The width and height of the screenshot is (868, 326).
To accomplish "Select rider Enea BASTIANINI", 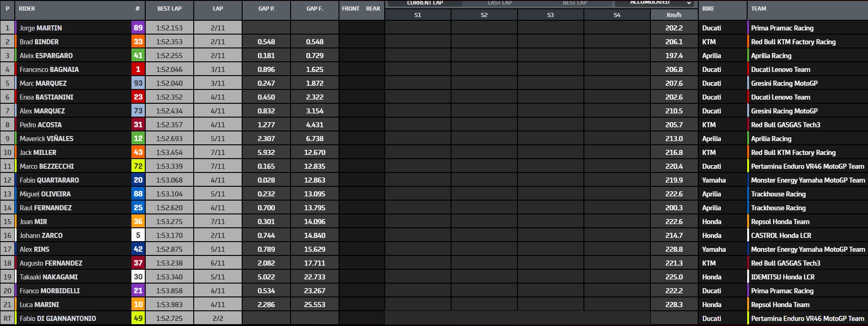I will point(46,97).
